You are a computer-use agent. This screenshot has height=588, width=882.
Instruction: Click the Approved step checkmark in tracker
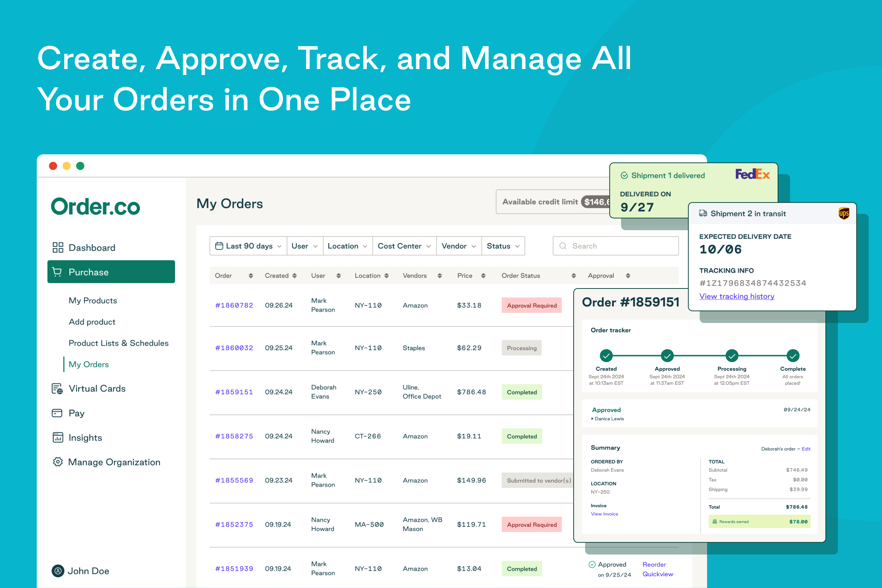[667, 355]
